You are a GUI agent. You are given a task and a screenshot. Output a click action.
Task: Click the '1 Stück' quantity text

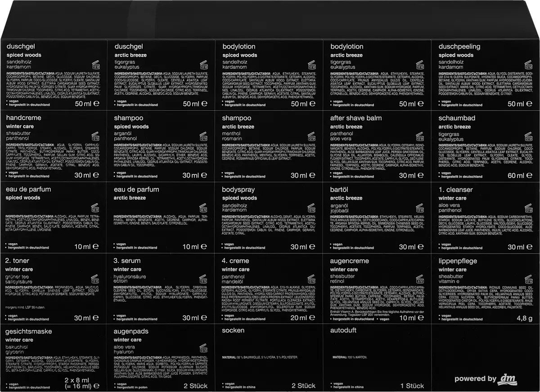(412, 386)
